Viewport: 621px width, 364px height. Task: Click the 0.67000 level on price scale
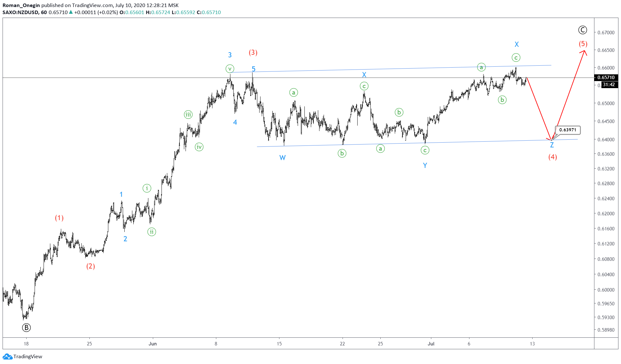606,32
